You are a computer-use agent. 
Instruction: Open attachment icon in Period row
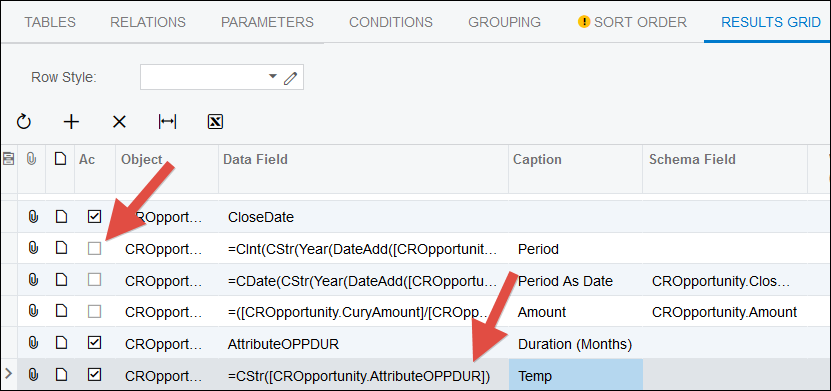click(x=33, y=248)
